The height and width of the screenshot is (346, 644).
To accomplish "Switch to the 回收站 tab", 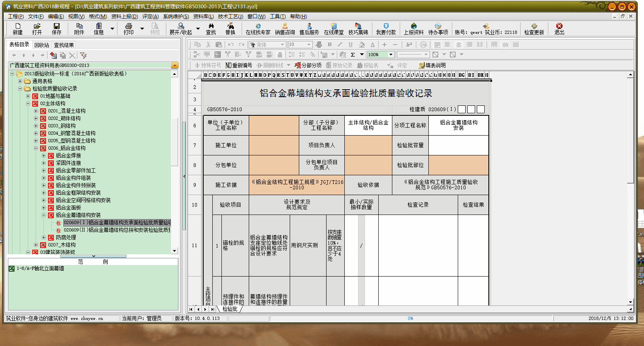I will [x=41, y=45].
